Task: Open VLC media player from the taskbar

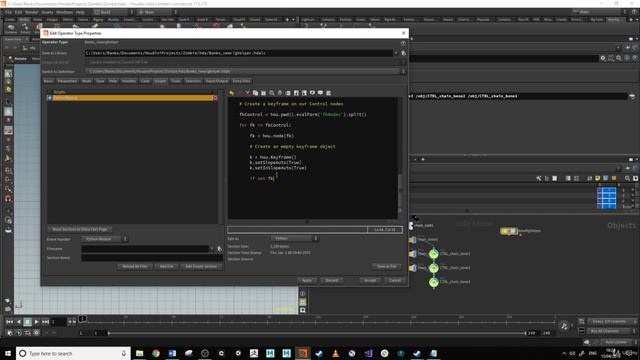Action: pos(335,353)
